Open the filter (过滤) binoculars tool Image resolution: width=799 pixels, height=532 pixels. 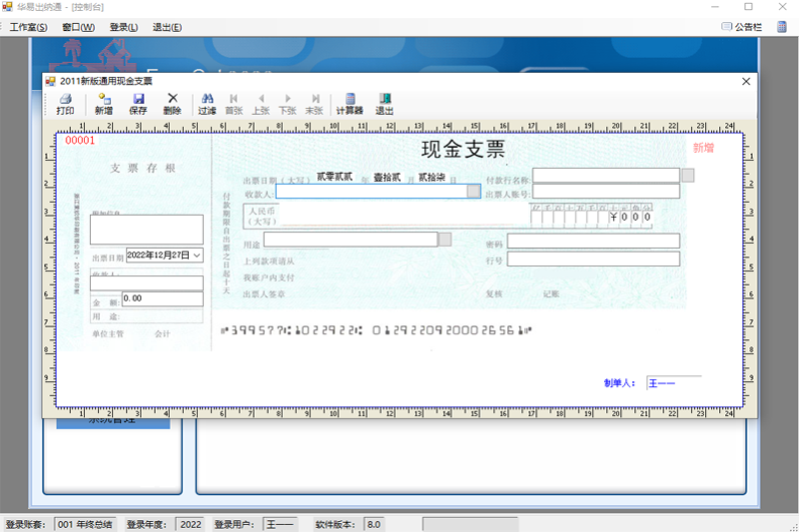point(207,104)
